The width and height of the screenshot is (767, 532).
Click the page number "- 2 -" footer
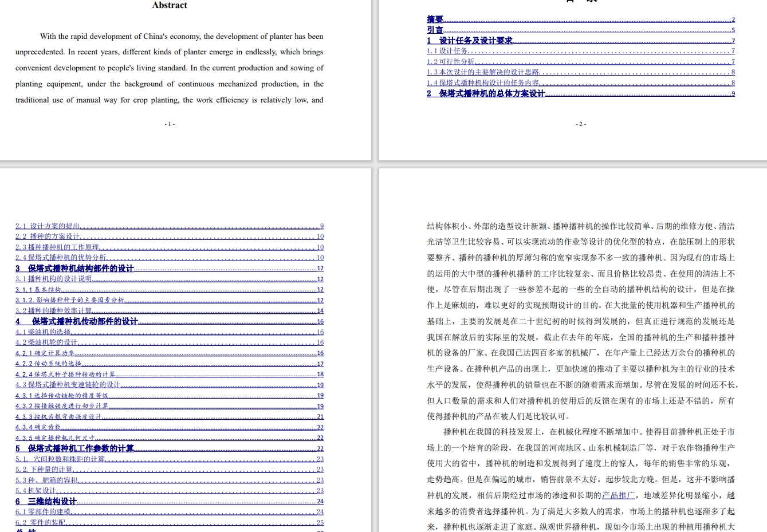581,124
